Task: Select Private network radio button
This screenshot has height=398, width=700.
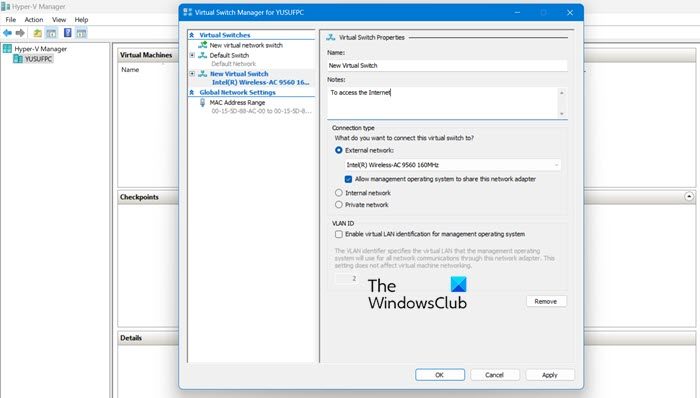Action: click(339, 205)
